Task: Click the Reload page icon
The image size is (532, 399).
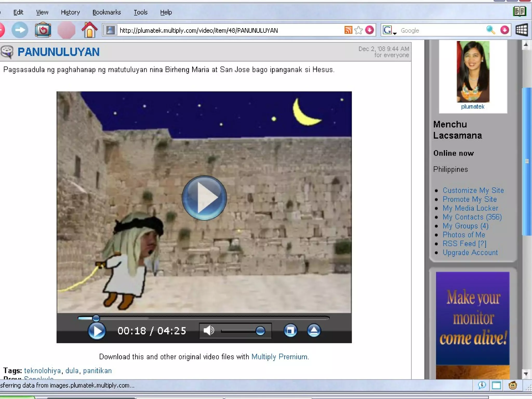Action: 43,30
